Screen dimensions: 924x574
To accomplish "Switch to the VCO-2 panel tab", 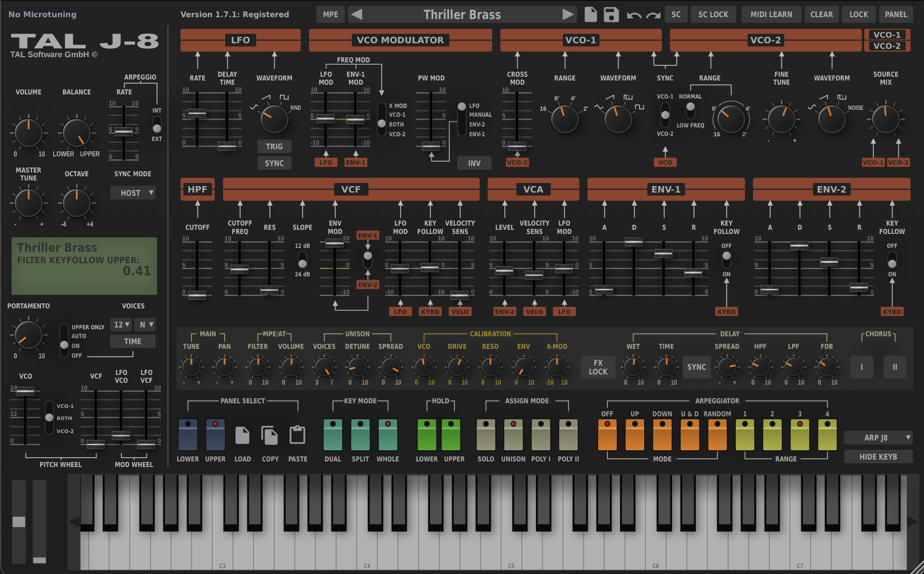I will pyautogui.click(x=887, y=46).
